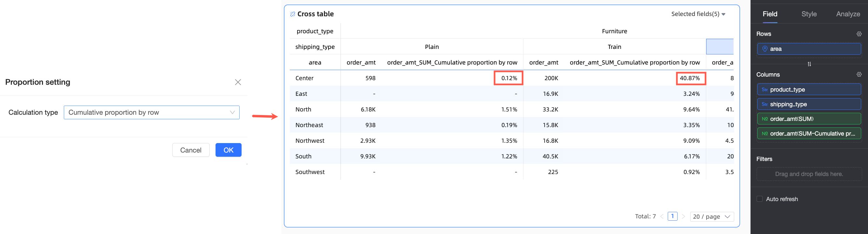Switch to the Style tab
This screenshot has height=234, width=868.
[x=809, y=14]
